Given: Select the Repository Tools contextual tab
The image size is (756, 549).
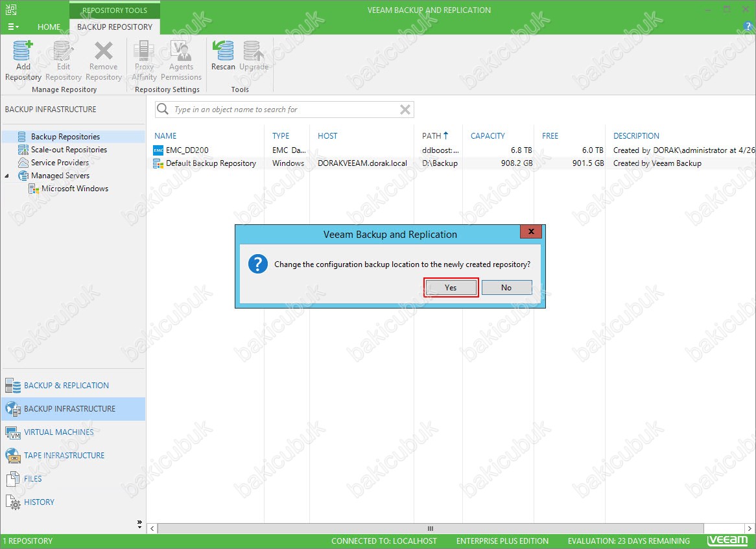Looking at the screenshot, I should pos(115,10).
